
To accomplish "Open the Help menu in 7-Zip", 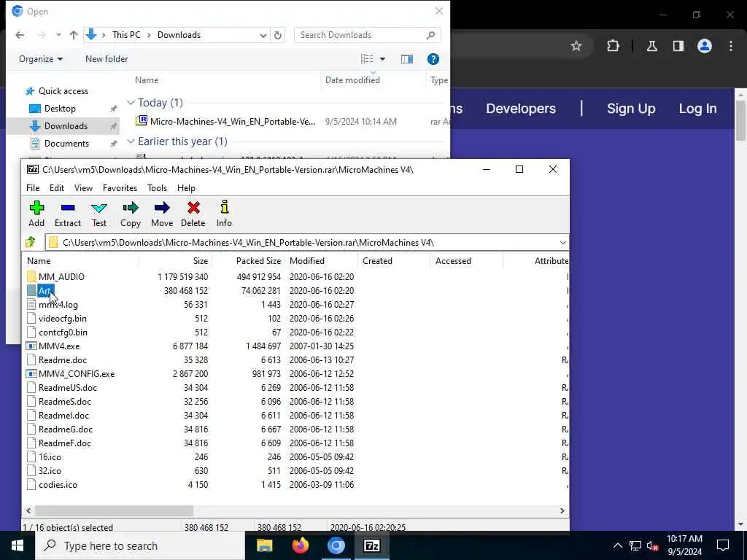I will [186, 188].
